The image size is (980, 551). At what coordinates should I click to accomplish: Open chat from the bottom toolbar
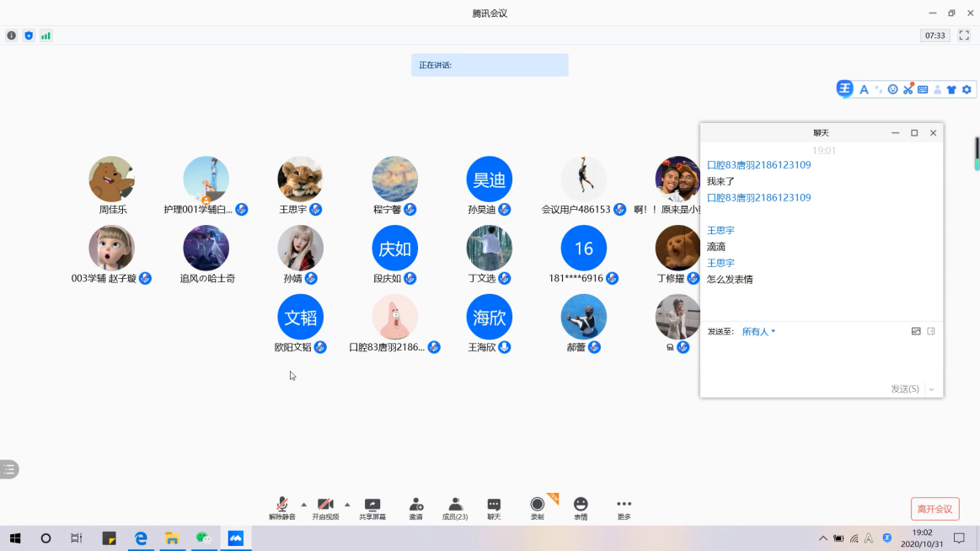click(494, 509)
